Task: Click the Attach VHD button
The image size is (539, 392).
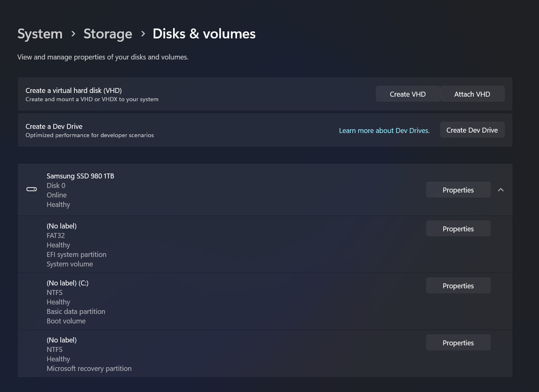Action: (x=472, y=94)
